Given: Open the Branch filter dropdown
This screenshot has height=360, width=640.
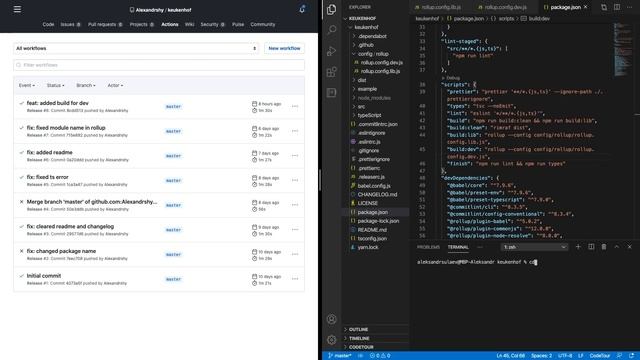Looking at the screenshot, I should pos(86,85).
